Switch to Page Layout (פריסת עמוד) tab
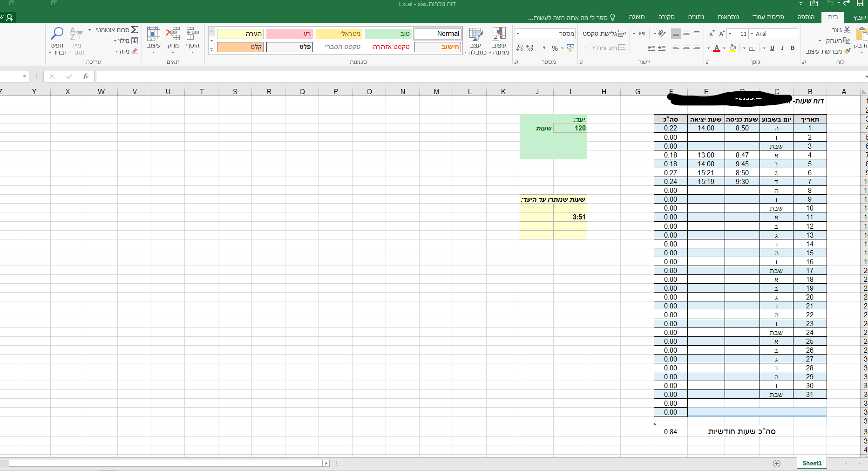Image resolution: width=868 pixels, height=471 pixels. 768,17
